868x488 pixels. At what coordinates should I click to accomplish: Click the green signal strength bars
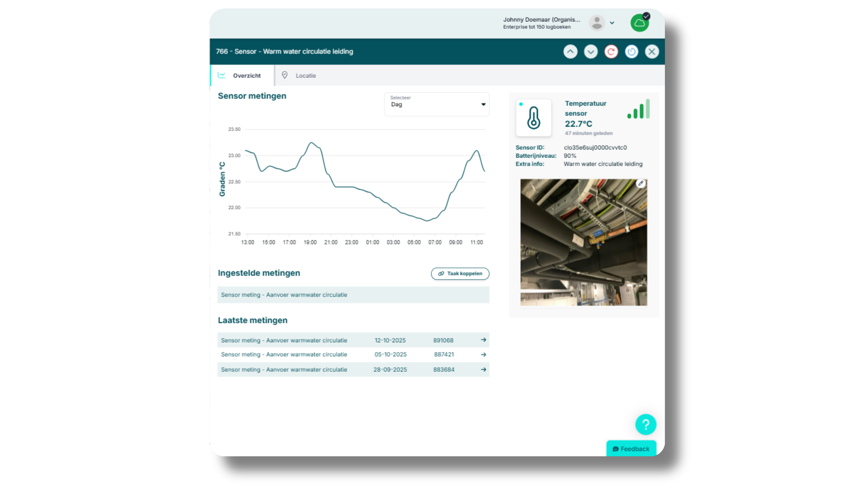click(639, 109)
